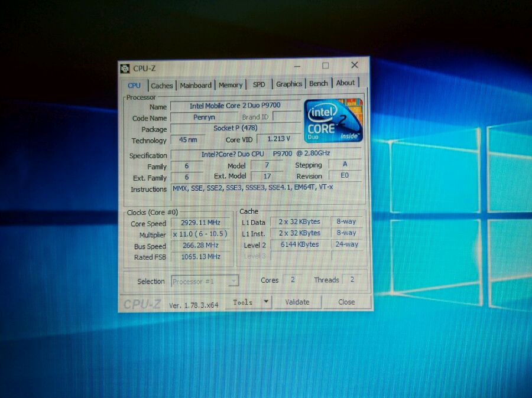This screenshot has height=398, width=532.
Task: Click the Bus Speed value 266.28 MHz
Action: coord(200,245)
